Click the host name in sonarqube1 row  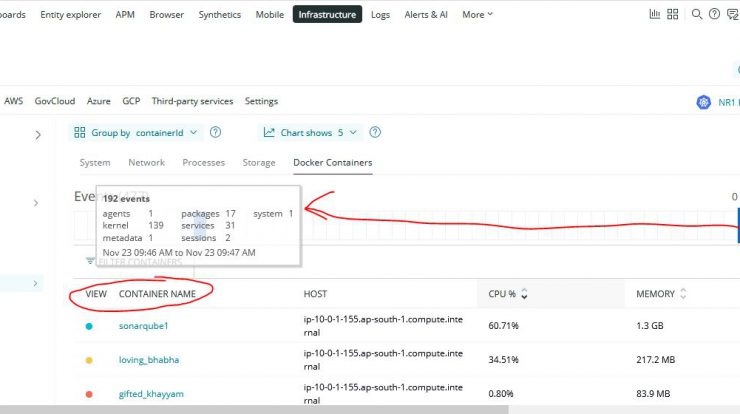point(383,326)
